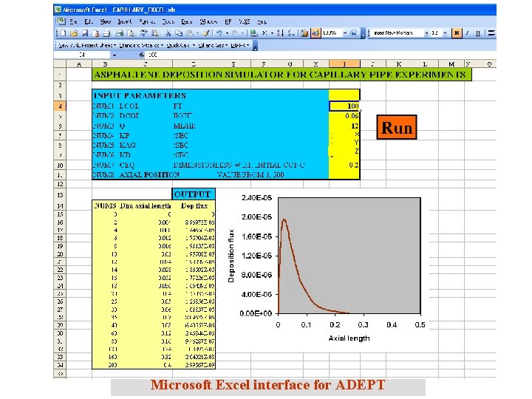Screen dimensions: 532x399
Task: Click the Excel workbook icon in menu bar
Action: click(61, 21)
